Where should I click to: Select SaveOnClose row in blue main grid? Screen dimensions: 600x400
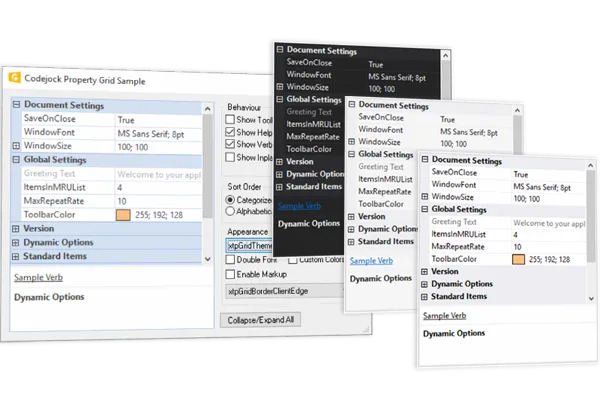click(112, 119)
